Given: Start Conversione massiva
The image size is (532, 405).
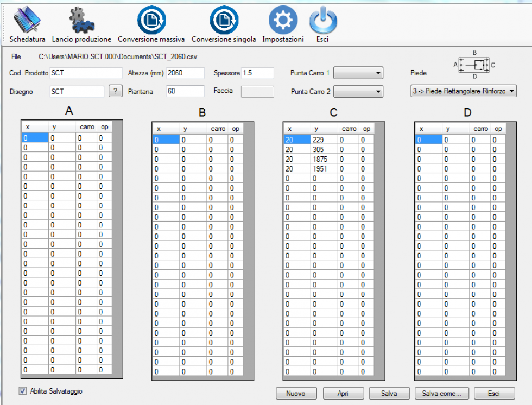Looking at the screenshot, I should (x=151, y=24).
